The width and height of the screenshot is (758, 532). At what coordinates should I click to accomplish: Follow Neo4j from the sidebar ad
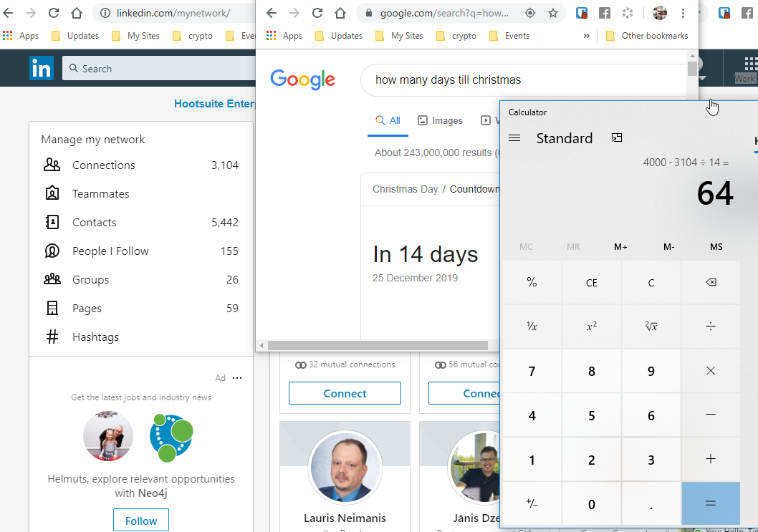click(140, 520)
